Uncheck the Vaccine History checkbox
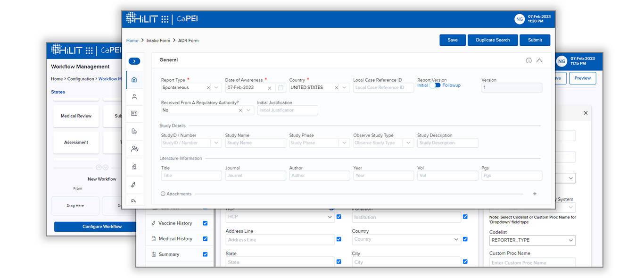This screenshot has width=644, height=278. tap(205, 223)
